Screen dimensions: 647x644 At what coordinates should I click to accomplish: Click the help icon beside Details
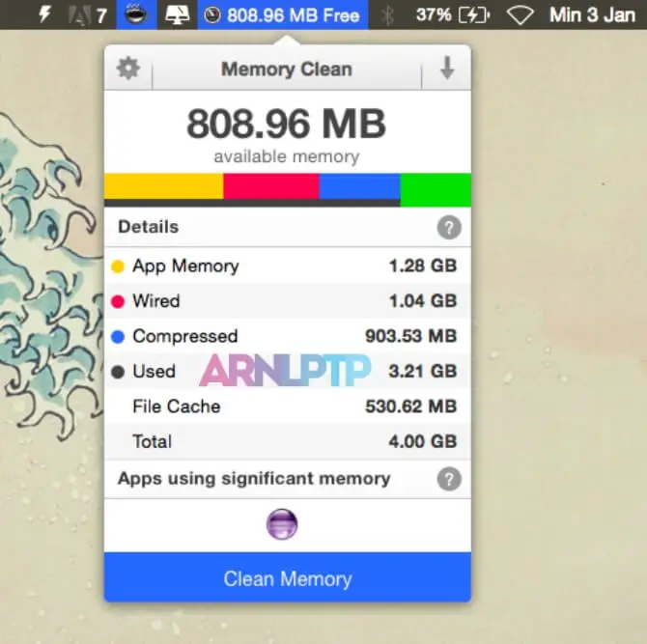tap(448, 228)
